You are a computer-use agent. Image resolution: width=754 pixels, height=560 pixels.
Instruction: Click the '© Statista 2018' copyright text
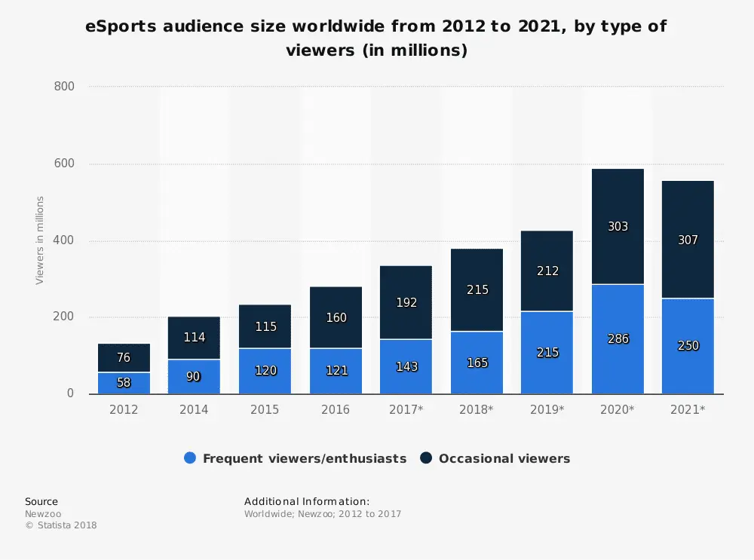click(61, 525)
